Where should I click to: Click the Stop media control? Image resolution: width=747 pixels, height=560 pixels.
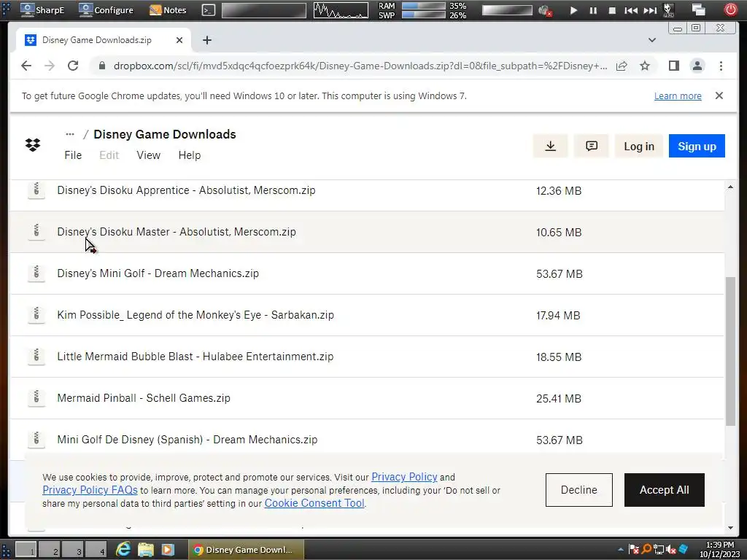tap(612, 10)
